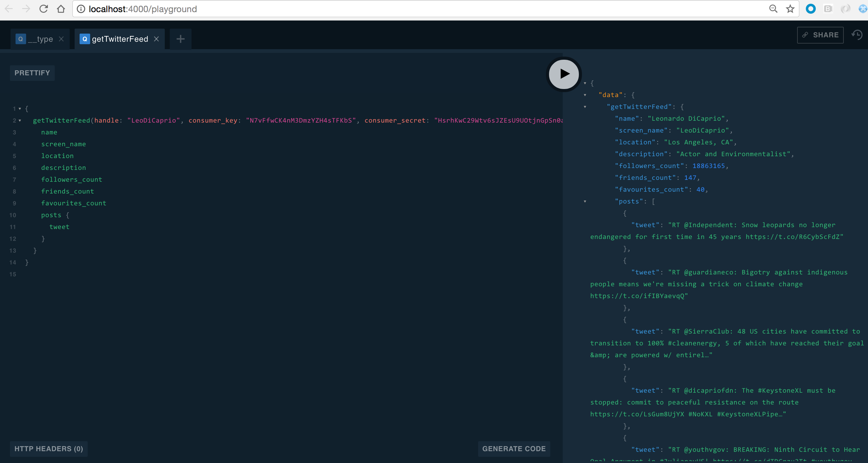Viewport: 868px width, 463px height.
Task: Add a new playground tab with the plus icon
Action: pos(180,39)
